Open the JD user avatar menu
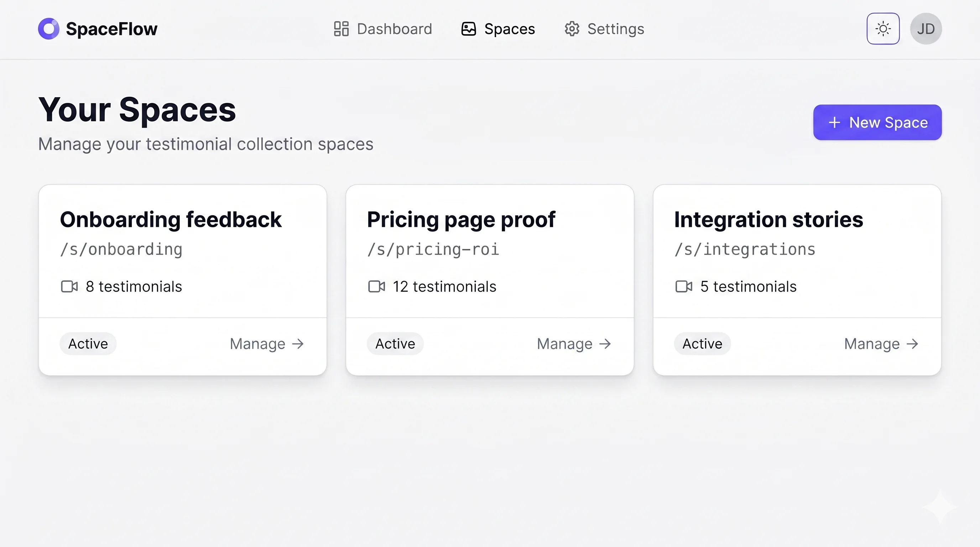Screen dimensions: 980x547 point(926,29)
